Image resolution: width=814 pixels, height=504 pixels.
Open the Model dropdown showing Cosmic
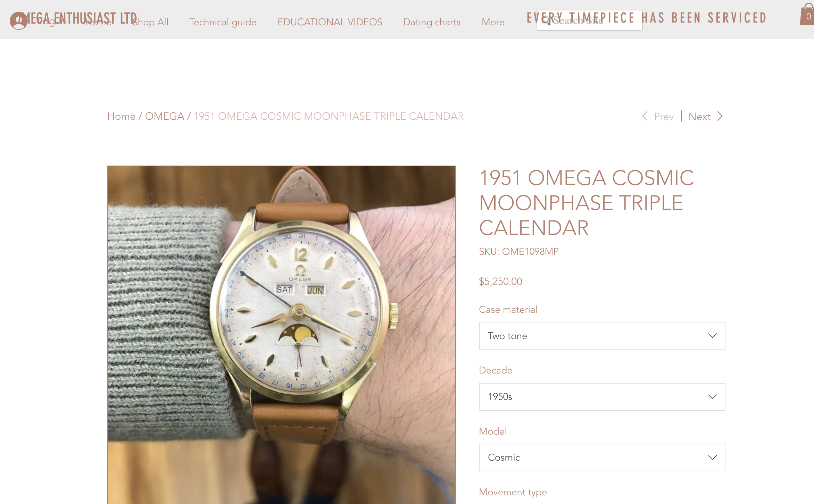[602, 457]
